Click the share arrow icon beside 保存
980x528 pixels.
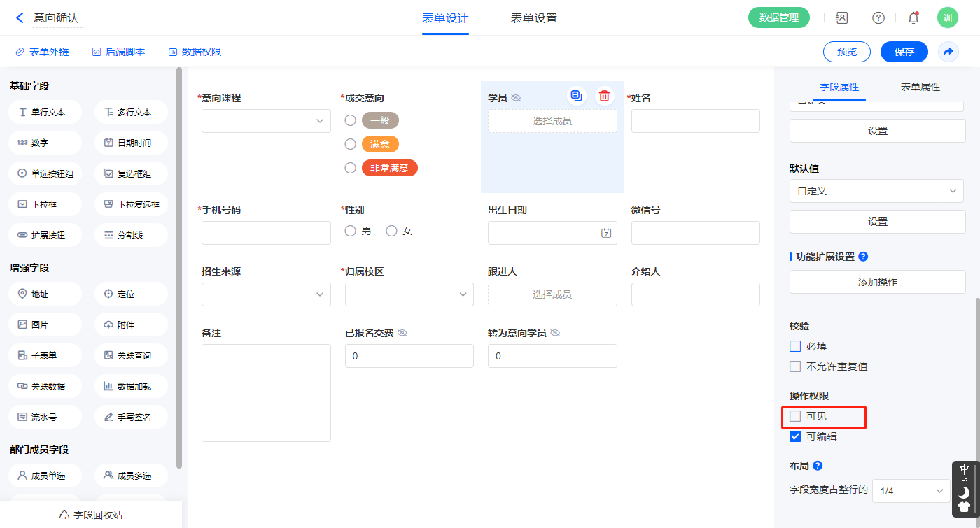[x=948, y=52]
